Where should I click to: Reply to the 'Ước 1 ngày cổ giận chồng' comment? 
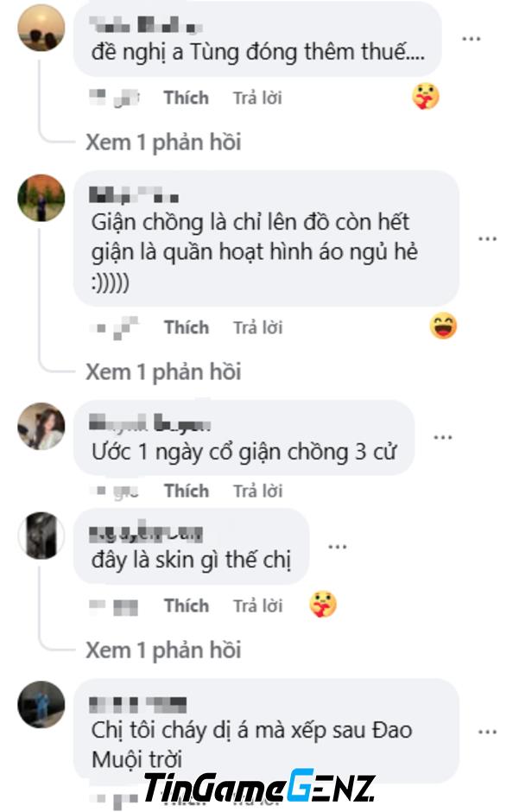257,491
